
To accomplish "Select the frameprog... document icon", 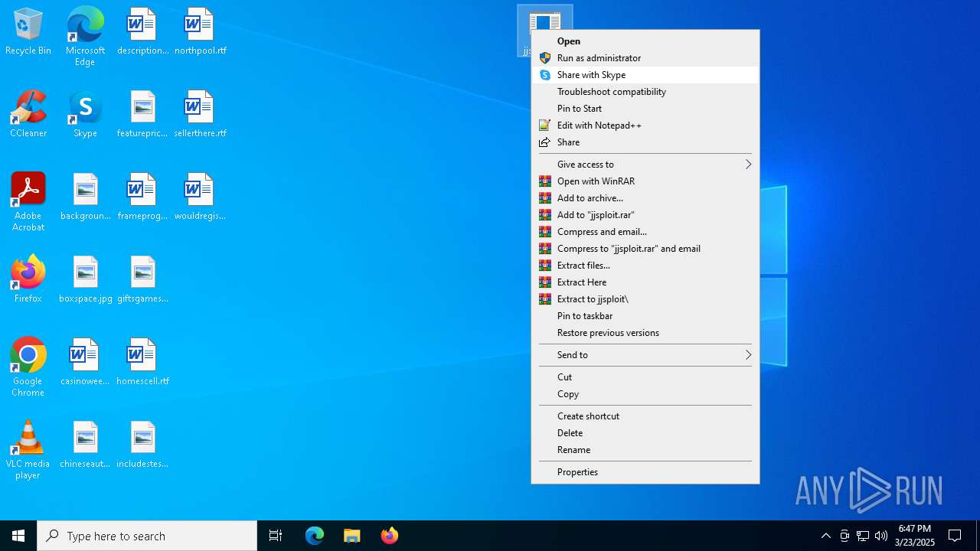I will [142, 197].
